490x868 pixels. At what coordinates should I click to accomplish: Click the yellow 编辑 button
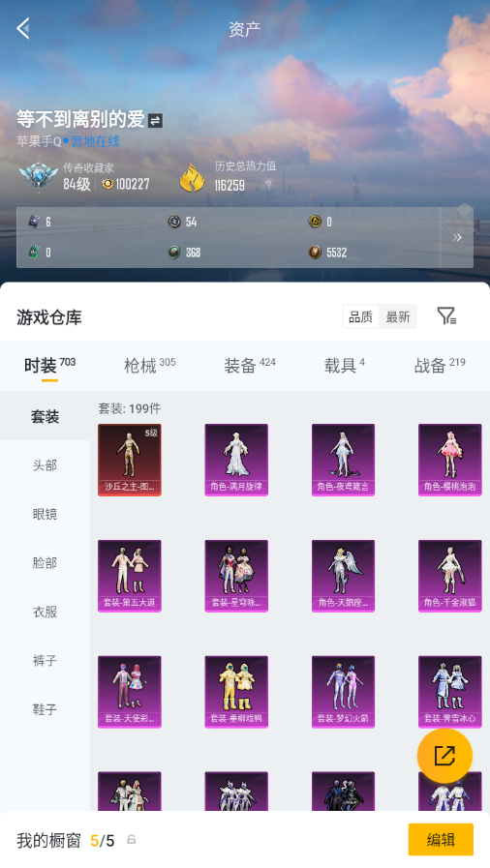pyautogui.click(x=441, y=839)
